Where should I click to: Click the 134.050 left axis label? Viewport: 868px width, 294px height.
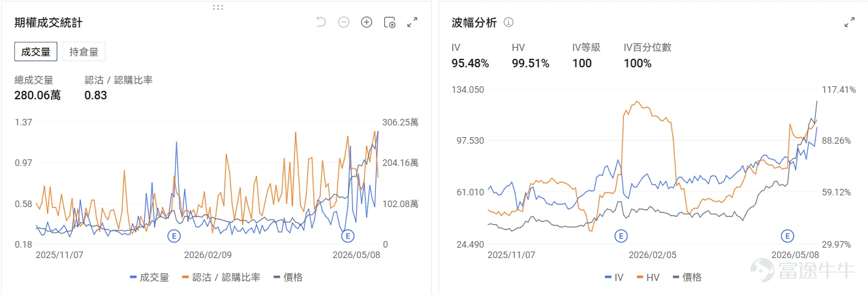tap(468, 90)
